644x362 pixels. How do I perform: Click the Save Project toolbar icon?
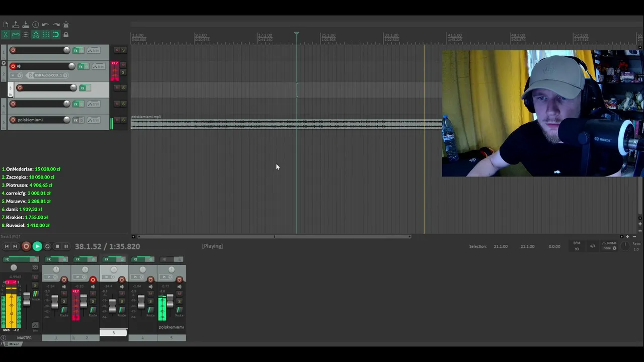(x=26, y=25)
